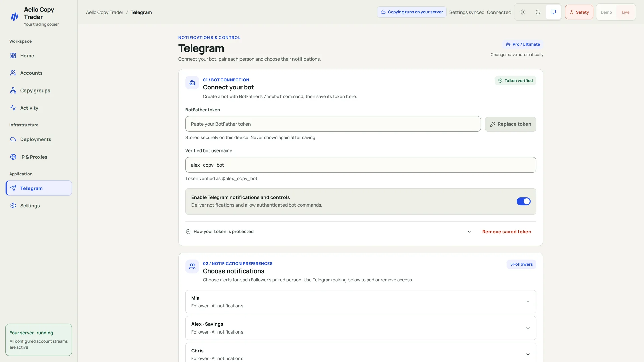Switch to Demo mode
644x362 pixels.
click(606, 12)
